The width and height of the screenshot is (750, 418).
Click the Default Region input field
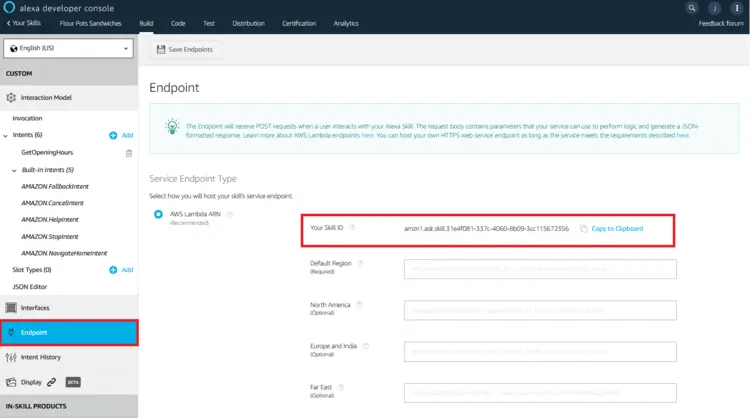(x=540, y=269)
